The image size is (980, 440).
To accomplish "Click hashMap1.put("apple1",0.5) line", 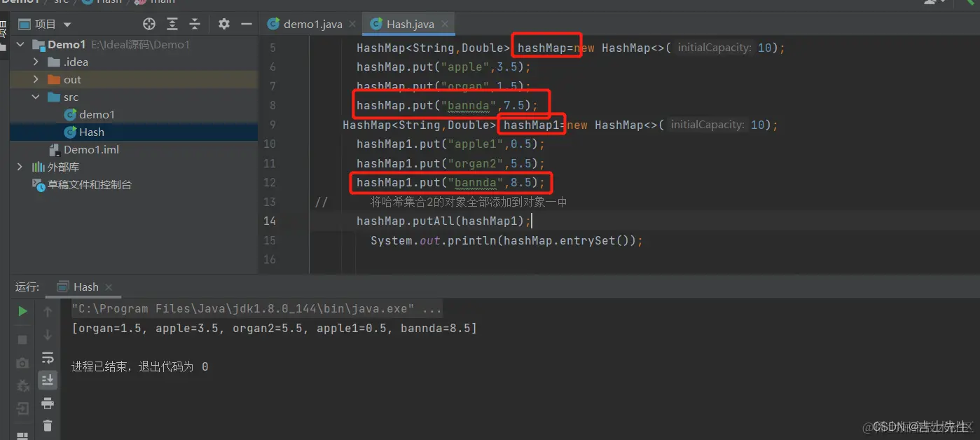I will [450, 144].
